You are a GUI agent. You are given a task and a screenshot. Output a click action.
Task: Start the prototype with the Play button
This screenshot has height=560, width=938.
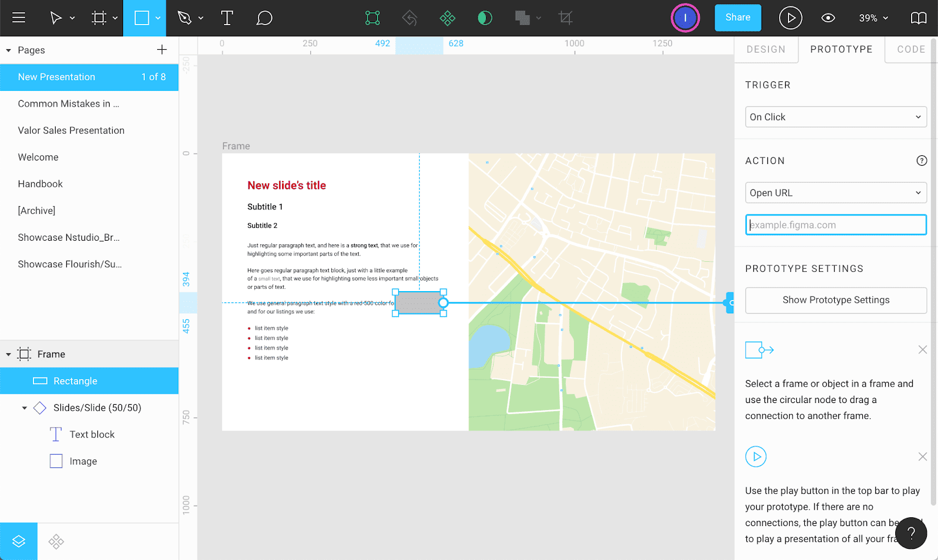click(790, 18)
